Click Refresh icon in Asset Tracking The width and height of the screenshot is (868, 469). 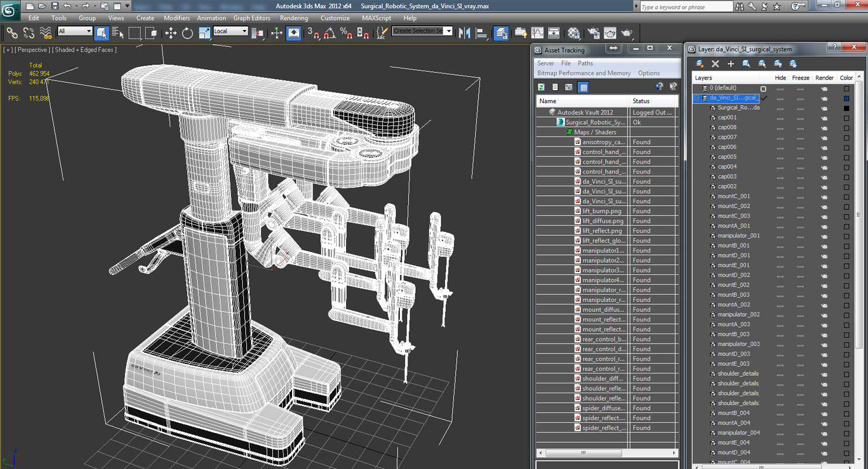(x=541, y=87)
